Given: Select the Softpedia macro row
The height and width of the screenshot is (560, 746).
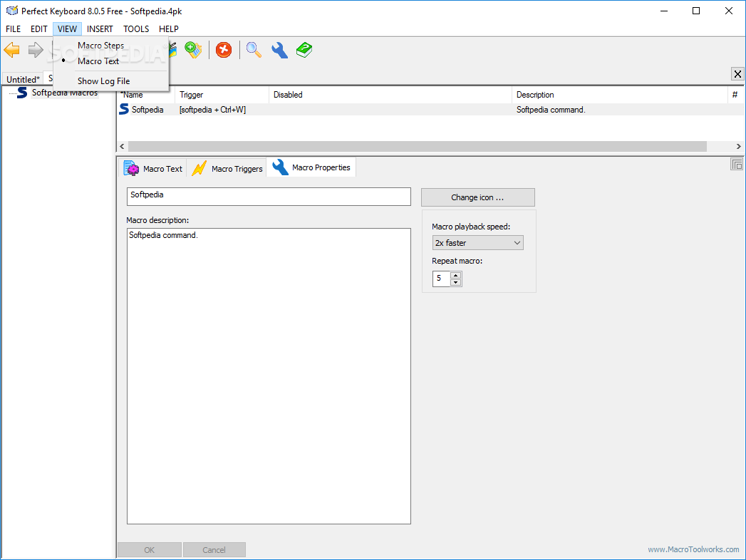Looking at the screenshot, I should click(430, 110).
